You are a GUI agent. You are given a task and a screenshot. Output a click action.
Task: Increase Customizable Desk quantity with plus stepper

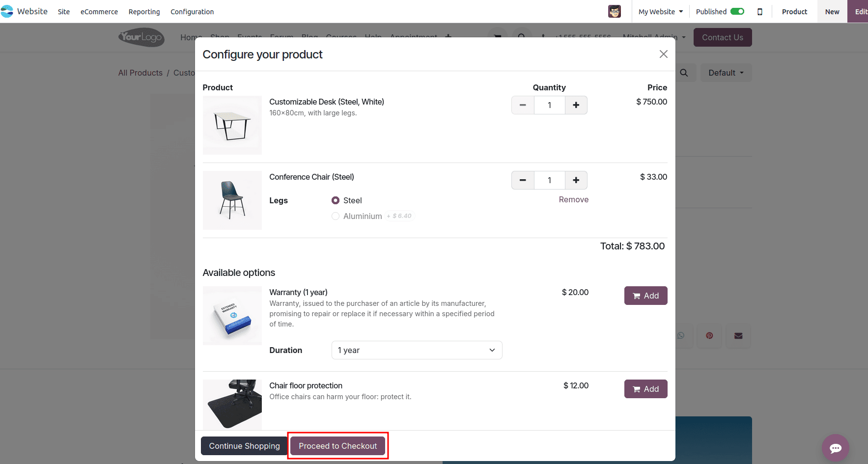[576, 105]
